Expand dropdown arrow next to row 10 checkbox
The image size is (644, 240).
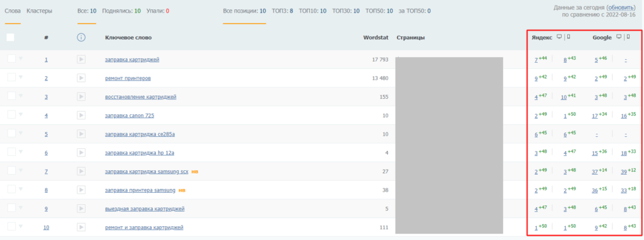click(x=21, y=226)
